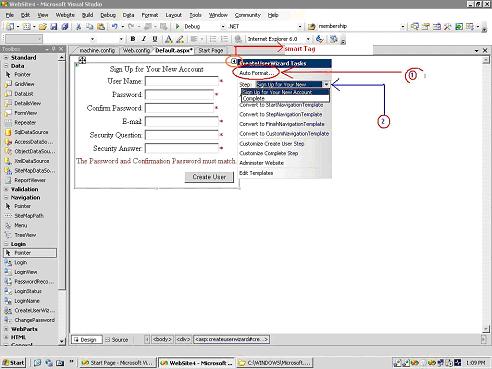This screenshot has width=492, height=369.
Task: Start debugging with the green play icon
Action: 177,26
